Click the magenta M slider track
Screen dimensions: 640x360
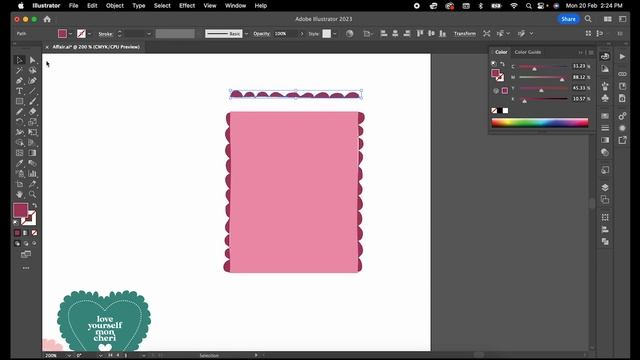543,78
